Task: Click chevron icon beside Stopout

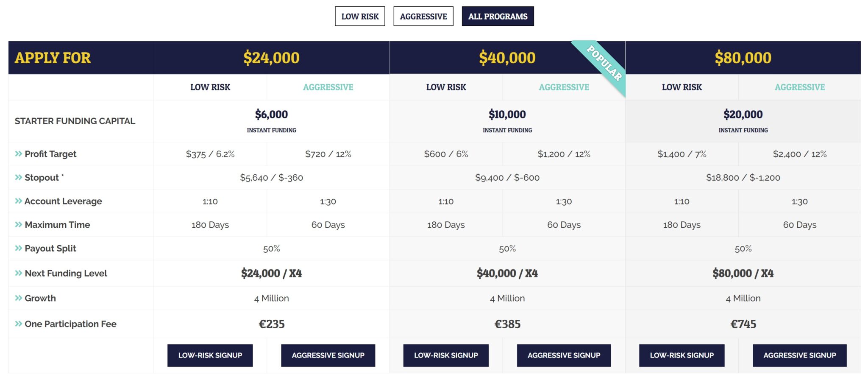Action: (x=18, y=177)
